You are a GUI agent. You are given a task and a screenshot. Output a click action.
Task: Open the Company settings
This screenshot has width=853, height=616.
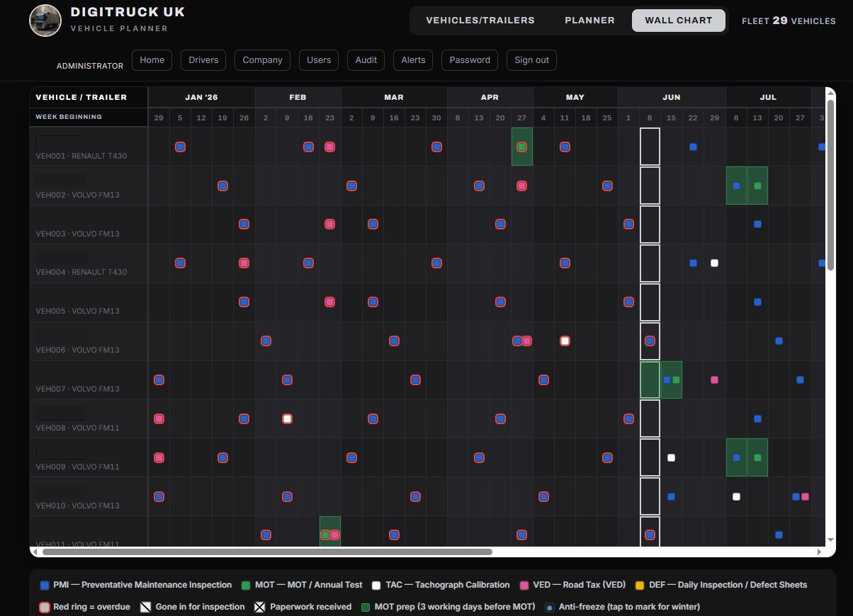(262, 60)
